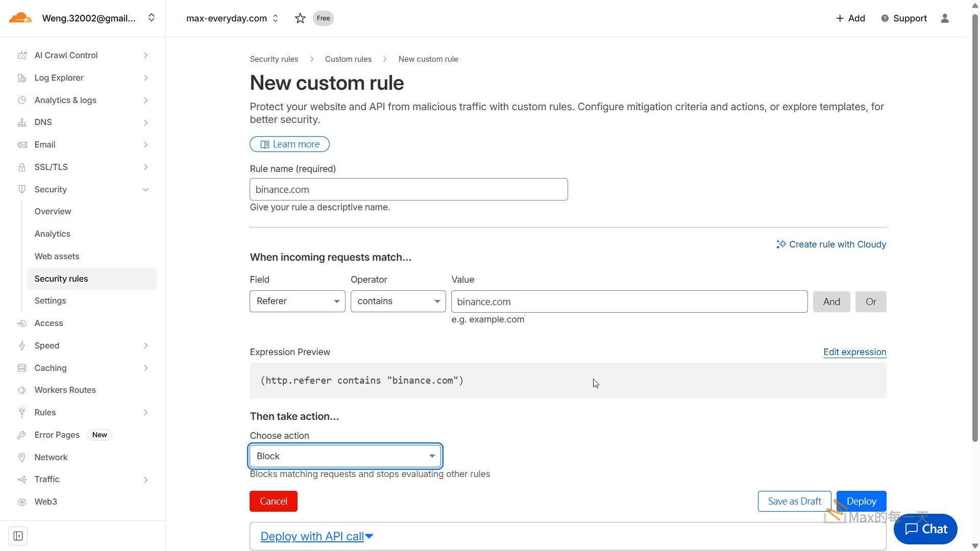Collapse the Security sidebar section
The image size is (980, 551).
pyautogui.click(x=145, y=189)
